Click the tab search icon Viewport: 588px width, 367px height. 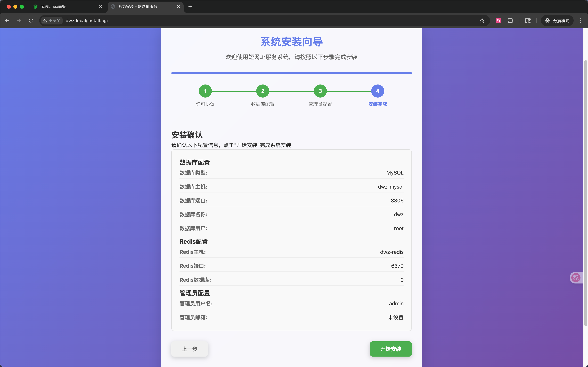528,21
